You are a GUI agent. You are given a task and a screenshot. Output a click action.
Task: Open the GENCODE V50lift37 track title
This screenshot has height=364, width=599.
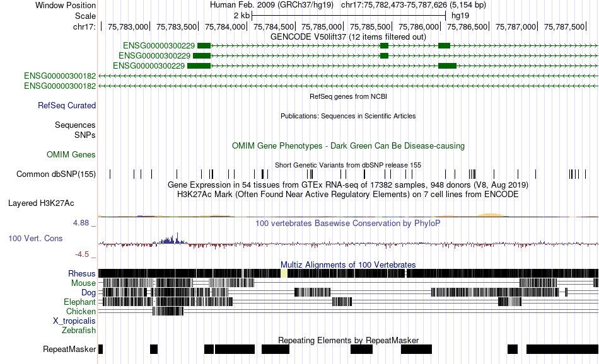coord(348,37)
